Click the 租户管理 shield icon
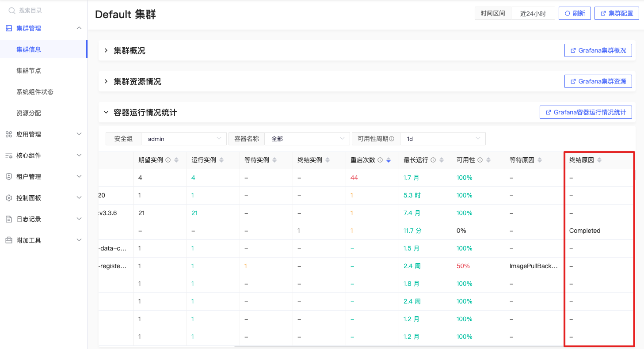Screen dimensions: 644x349 (8, 177)
